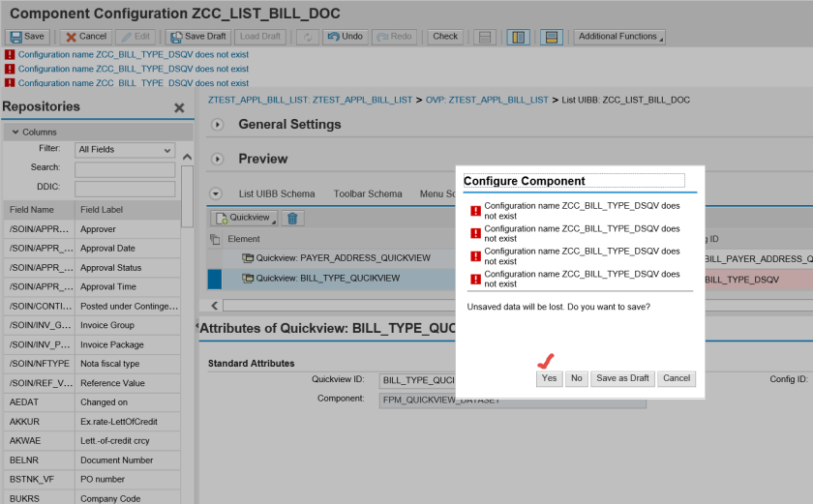Close the Repositories panel
The width and height of the screenshot is (813, 504).
click(x=179, y=108)
